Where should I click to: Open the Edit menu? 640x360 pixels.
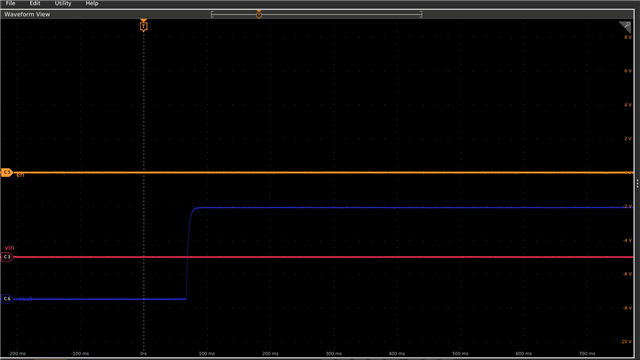[35, 3]
